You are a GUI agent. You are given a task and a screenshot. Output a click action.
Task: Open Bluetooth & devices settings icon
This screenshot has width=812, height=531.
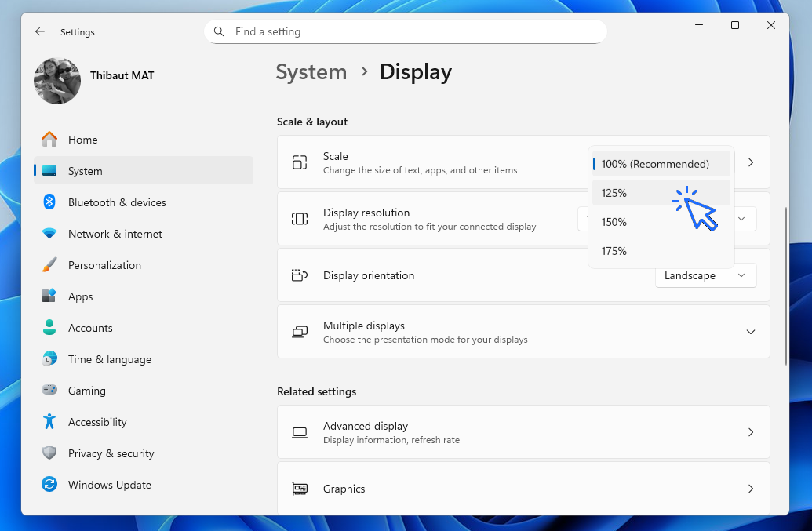point(49,202)
